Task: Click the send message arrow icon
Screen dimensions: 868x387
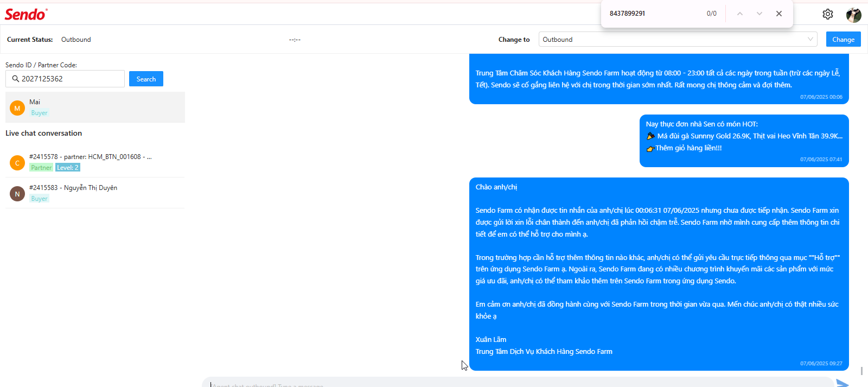Action: coord(843,383)
